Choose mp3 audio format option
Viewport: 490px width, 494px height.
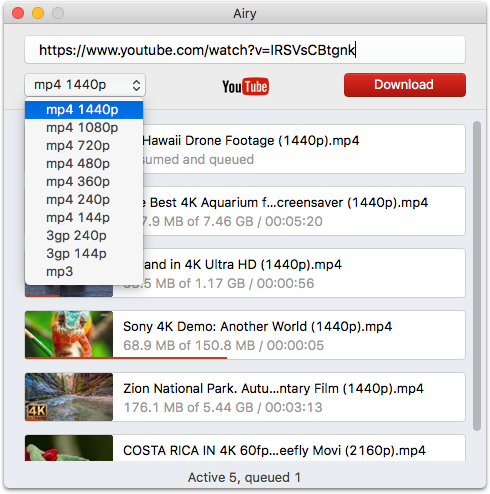tap(84, 272)
